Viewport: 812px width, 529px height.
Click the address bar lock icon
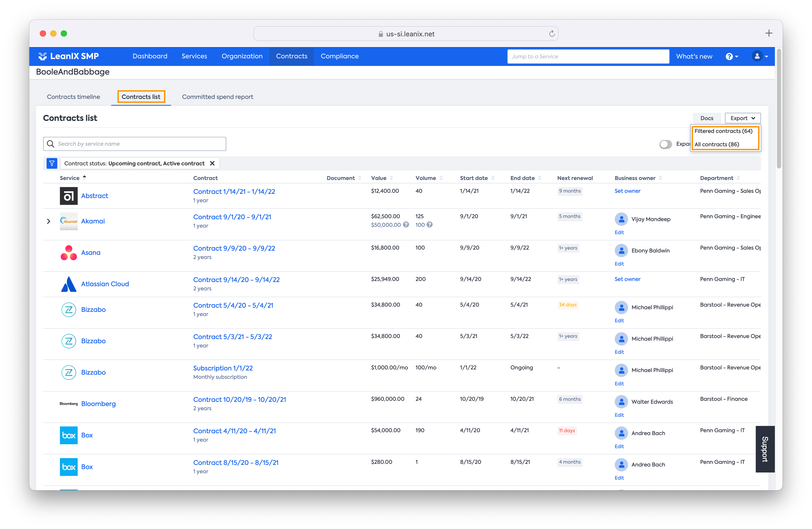(380, 34)
